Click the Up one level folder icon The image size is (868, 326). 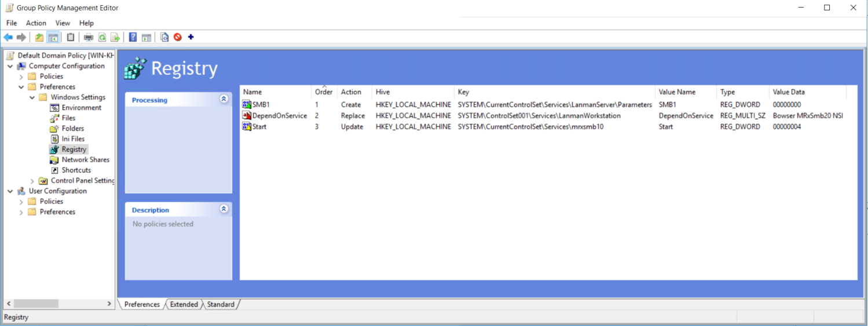[x=39, y=38]
